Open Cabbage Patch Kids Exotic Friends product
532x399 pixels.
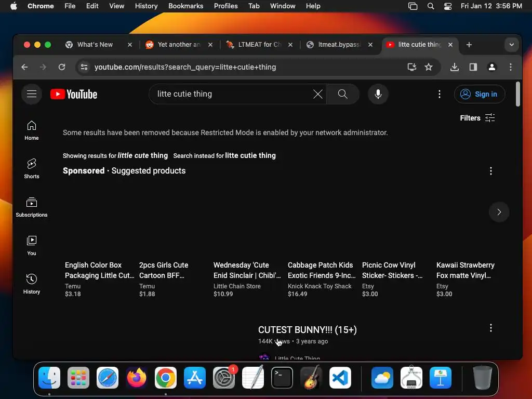(x=322, y=270)
